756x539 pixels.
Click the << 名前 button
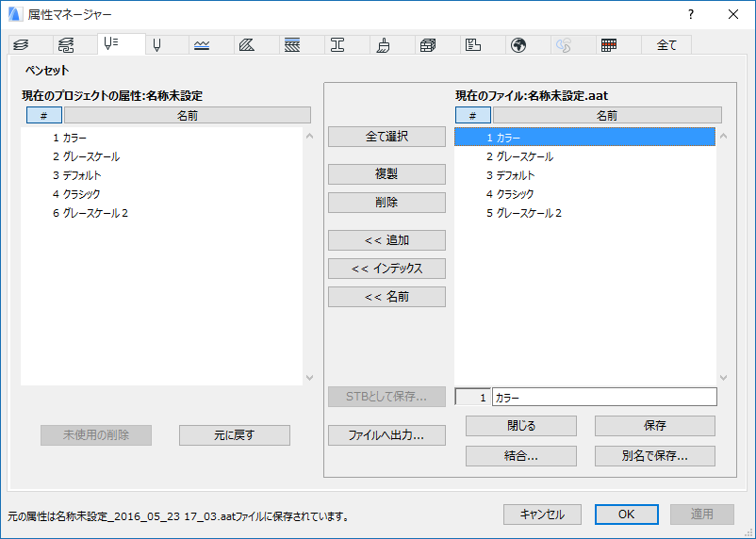coord(386,297)
